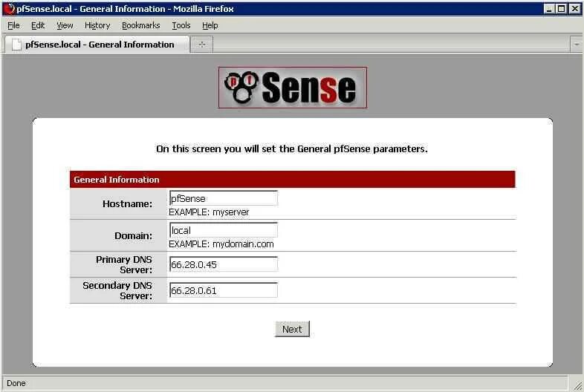The height and width of the screenshot is (392, 584).
Task: Click the Done status bar text
Action: [x=16, y=383]
